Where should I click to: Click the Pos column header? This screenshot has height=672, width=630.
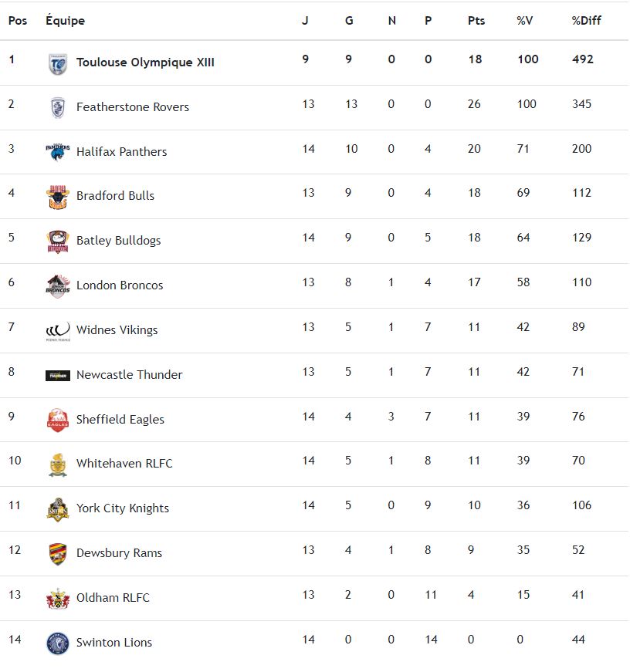coord(18,21)
